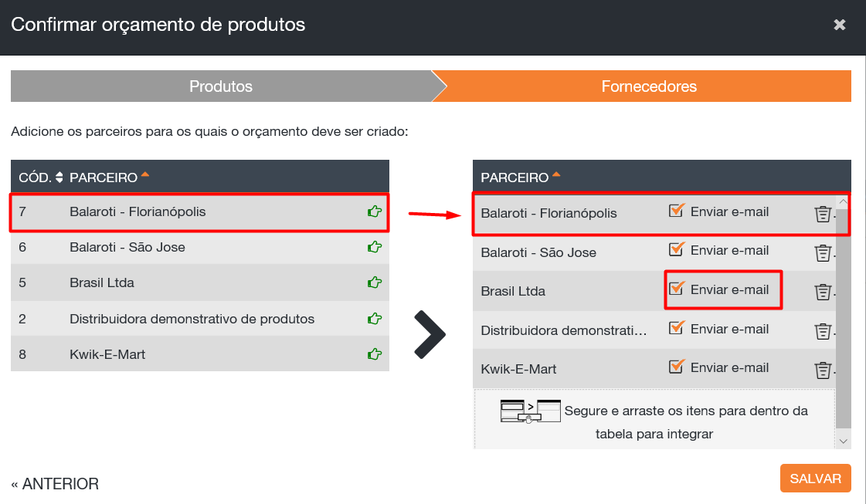Sort right table by PARCEIRO header
The image size is (866, 504).
click(x=515, y=178)
